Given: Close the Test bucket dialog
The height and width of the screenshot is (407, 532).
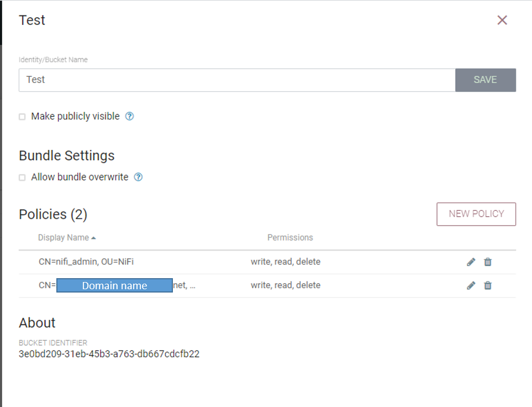Looking at the screenshot, I should (502, 20).
